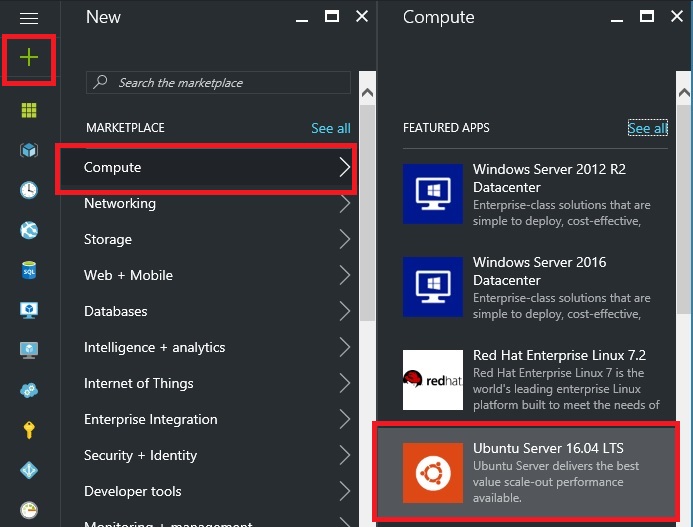Maximize the New blade
This screenshot has width=693, height=527.
point(332,16)
